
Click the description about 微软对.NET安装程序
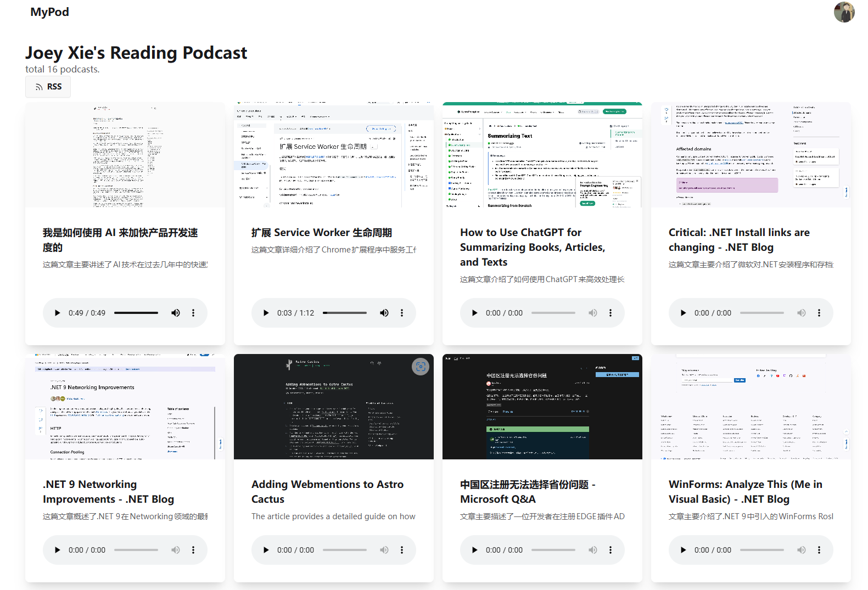coord(751,265)
